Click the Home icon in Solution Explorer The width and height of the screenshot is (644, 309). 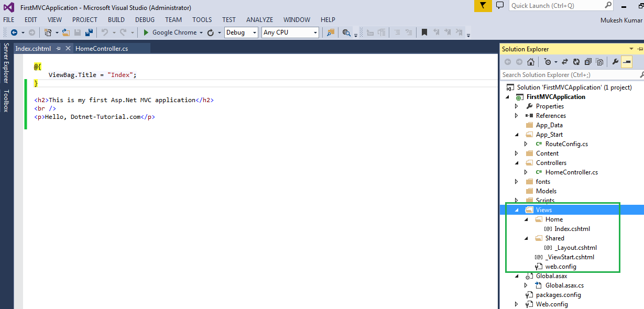(531, 62)
